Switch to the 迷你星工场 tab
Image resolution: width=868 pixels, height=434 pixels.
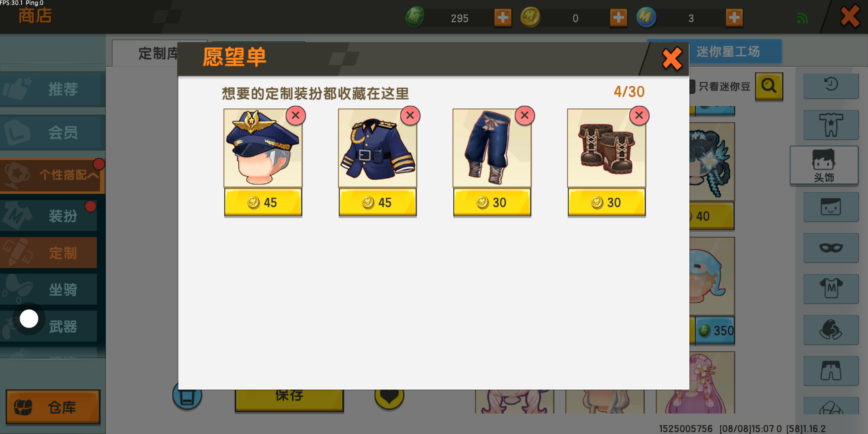(728, 51)
